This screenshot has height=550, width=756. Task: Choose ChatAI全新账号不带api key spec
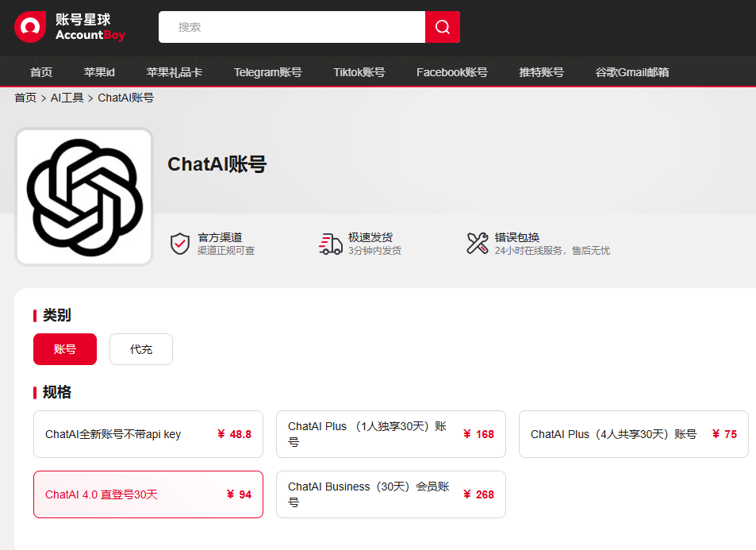tap(148, 434)
